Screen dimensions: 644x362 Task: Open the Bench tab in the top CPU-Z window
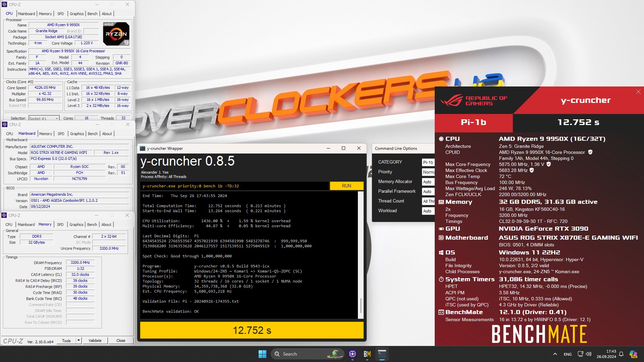coord(92,14)
